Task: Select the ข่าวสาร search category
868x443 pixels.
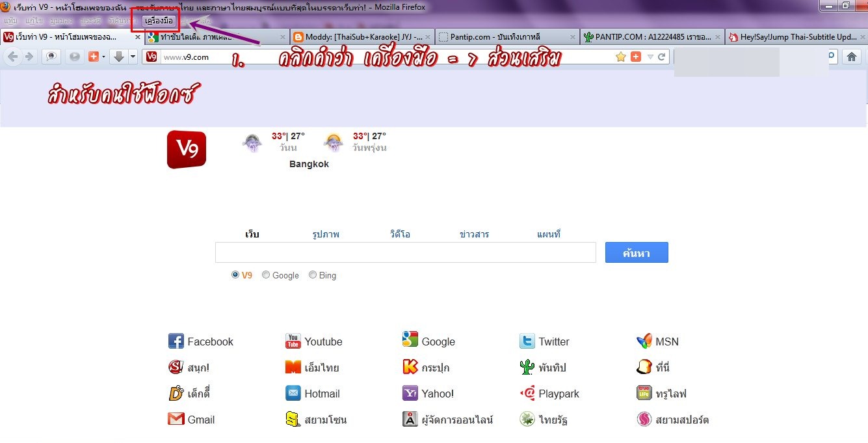Action: tap(474, 234)
